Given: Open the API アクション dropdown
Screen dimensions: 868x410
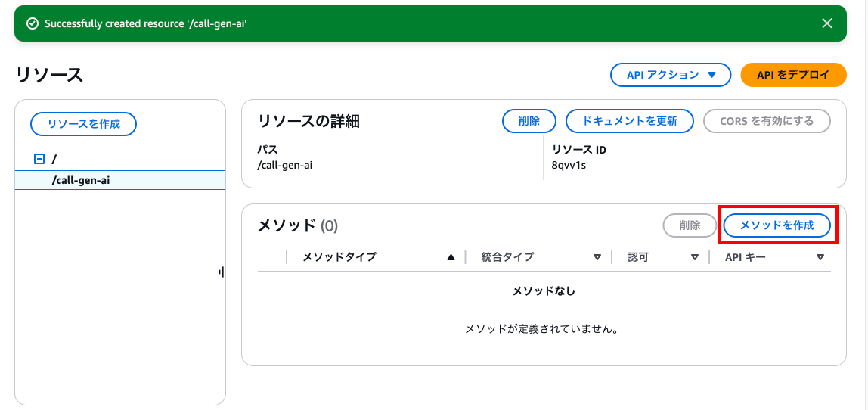Looking at the screenshot, I should pos(671,76).
